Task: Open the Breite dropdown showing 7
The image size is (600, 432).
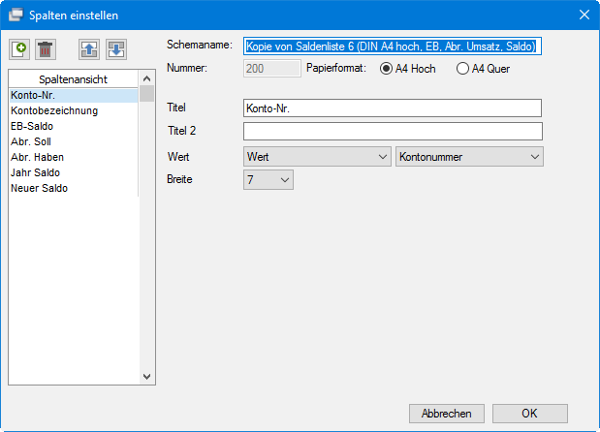Action: [x=268, y=180]
